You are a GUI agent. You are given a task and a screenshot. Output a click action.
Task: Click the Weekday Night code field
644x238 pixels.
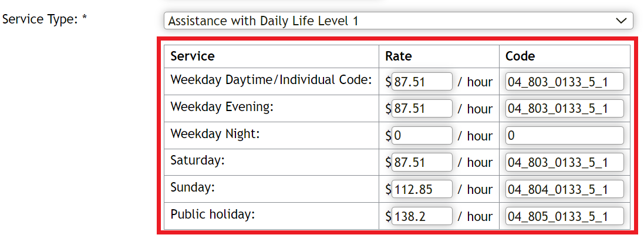point(564,136)
